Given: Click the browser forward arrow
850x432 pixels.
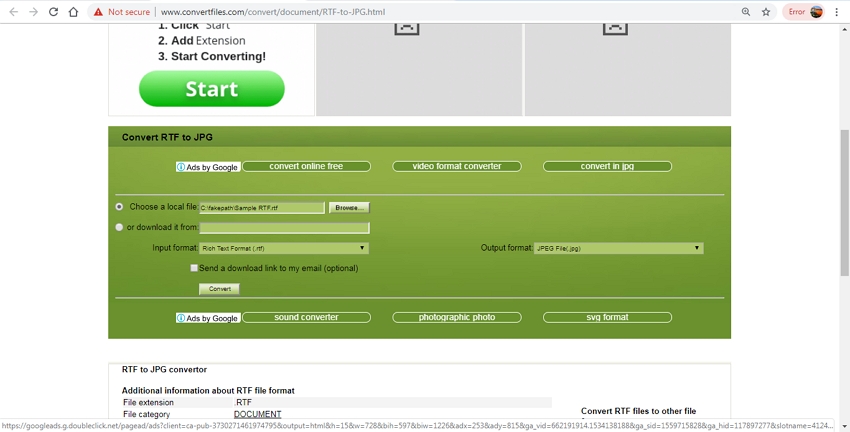Looking at the screenshot, I should pyautogui.click(x=33, y=12).
